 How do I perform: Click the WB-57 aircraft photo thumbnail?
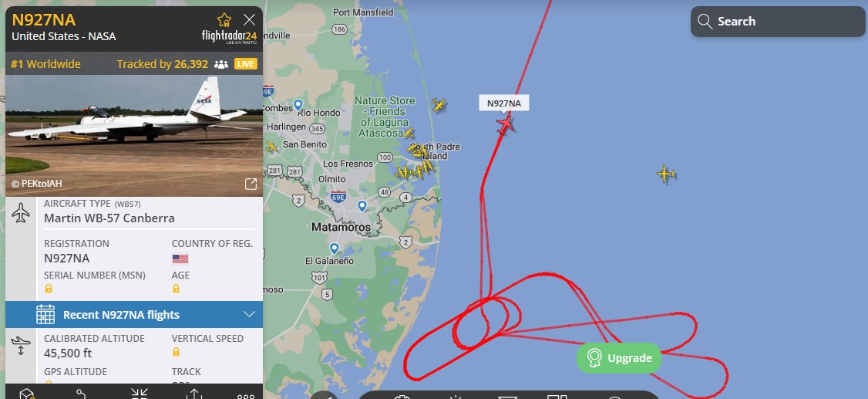click(134, 136)
